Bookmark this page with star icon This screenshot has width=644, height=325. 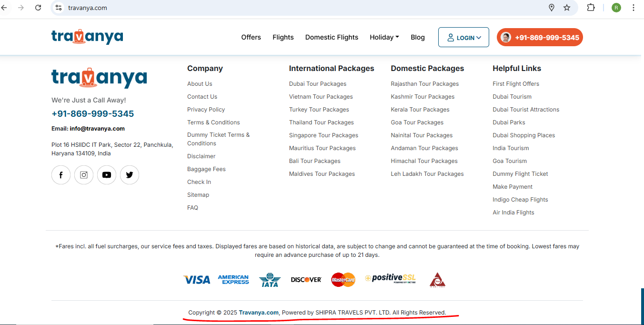point(567,8)
